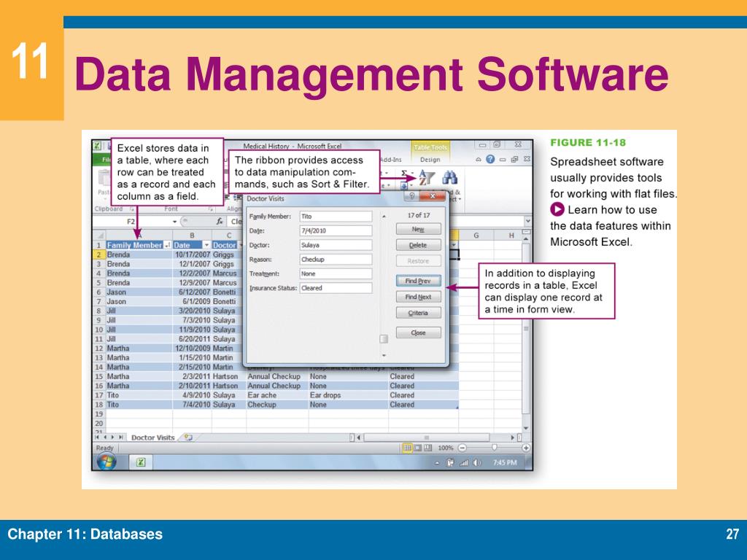Open the Font group dialog launcher
This screenshot has height=560, width=747.
(x=210, y=209)
